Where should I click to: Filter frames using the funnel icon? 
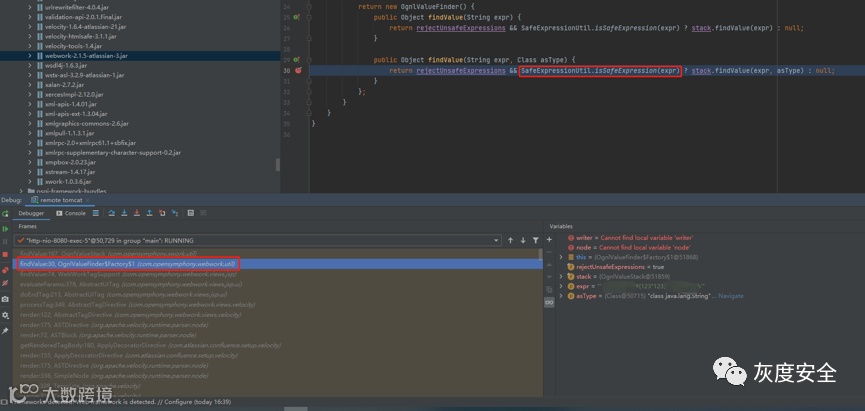point(536,240)
